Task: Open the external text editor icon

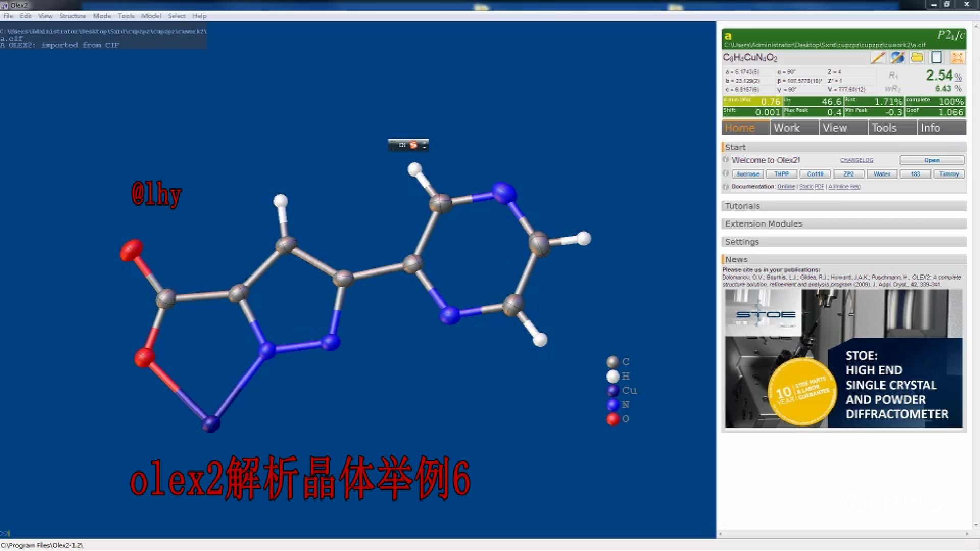Action: click(897, 58)
